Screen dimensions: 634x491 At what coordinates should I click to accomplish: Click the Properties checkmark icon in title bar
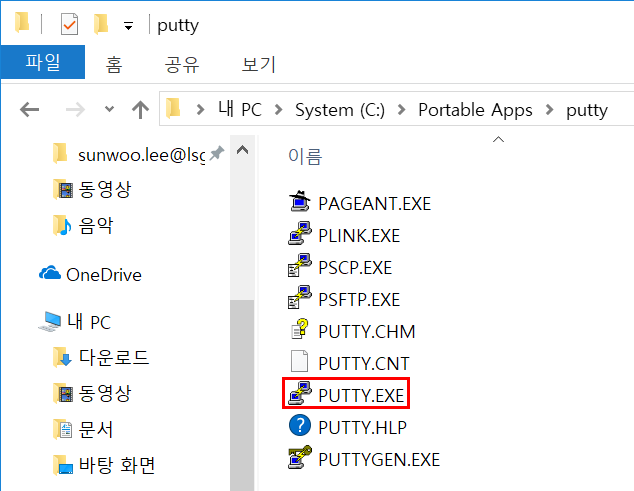[x=69, y=24]
